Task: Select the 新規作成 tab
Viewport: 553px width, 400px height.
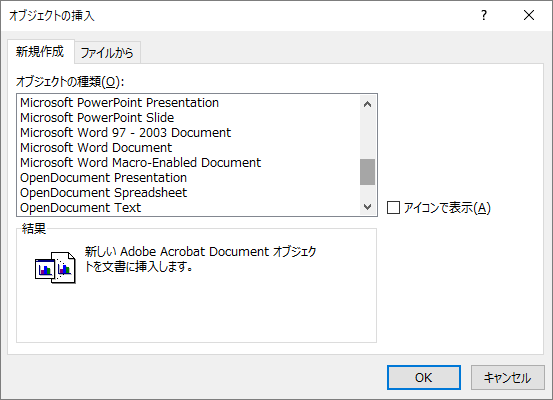Action: point(40,52)
